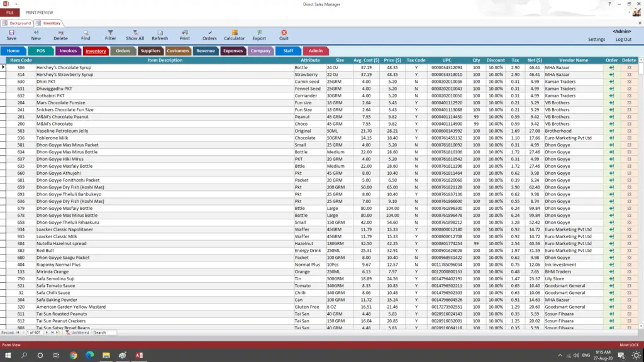Click the Show All icon

(x=135, y=34)
